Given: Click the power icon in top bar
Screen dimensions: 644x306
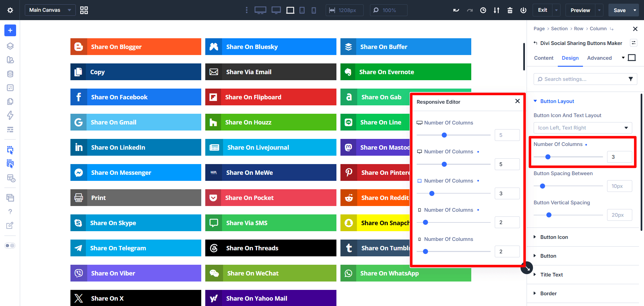Looking at the screenshot, I should [523, 10].
